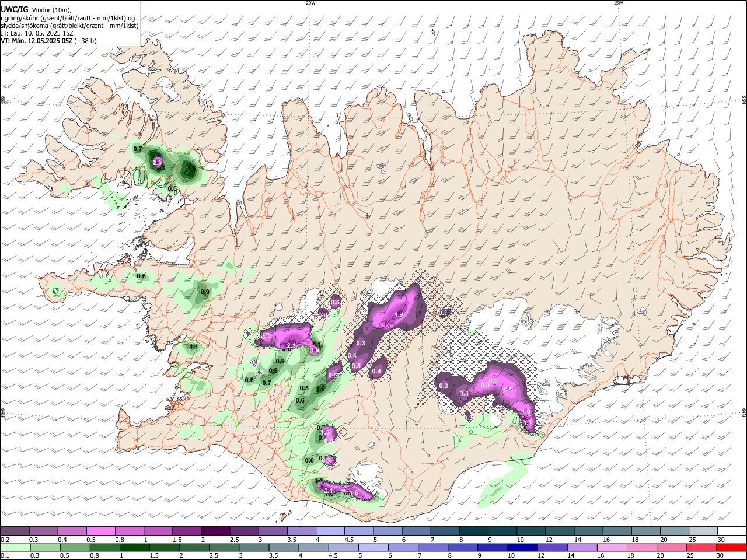Screen dimensions: 747x560
Task: Click the 'UWC/IG: Vindur (10m)' title text
Action: click(35, 10)
